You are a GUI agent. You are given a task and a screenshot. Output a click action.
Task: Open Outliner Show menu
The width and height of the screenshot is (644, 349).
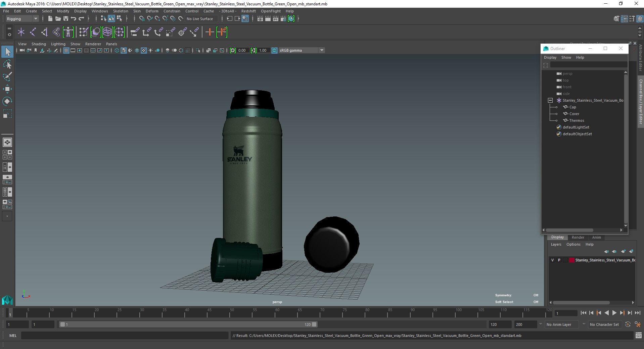point(566,57)
